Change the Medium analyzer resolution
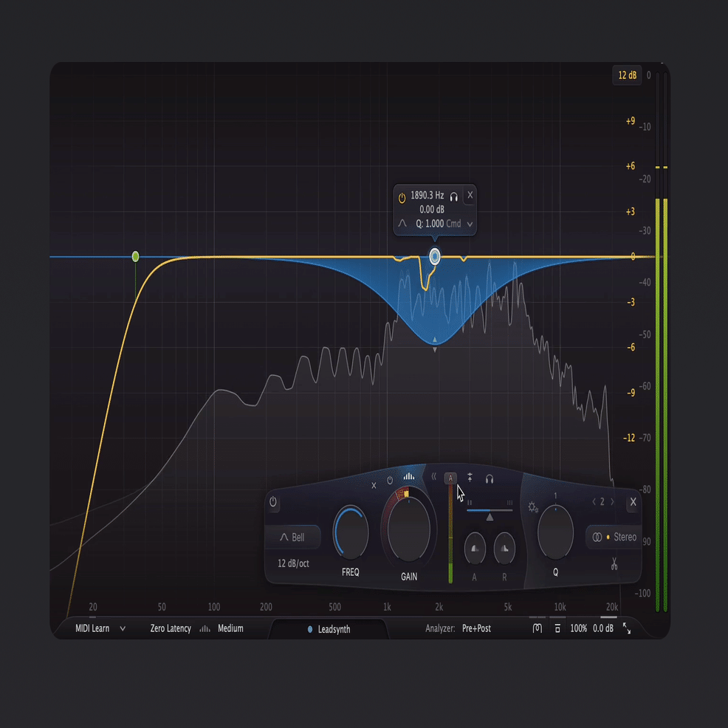This screenshot has height=728, width=728. tap(230, 628)
